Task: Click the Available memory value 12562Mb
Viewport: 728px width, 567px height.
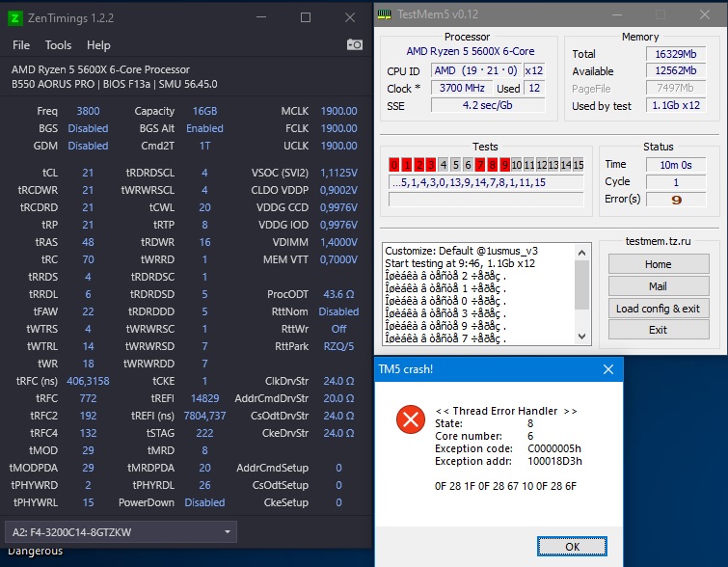Action: pyautogui.click(x=676, y=70)
